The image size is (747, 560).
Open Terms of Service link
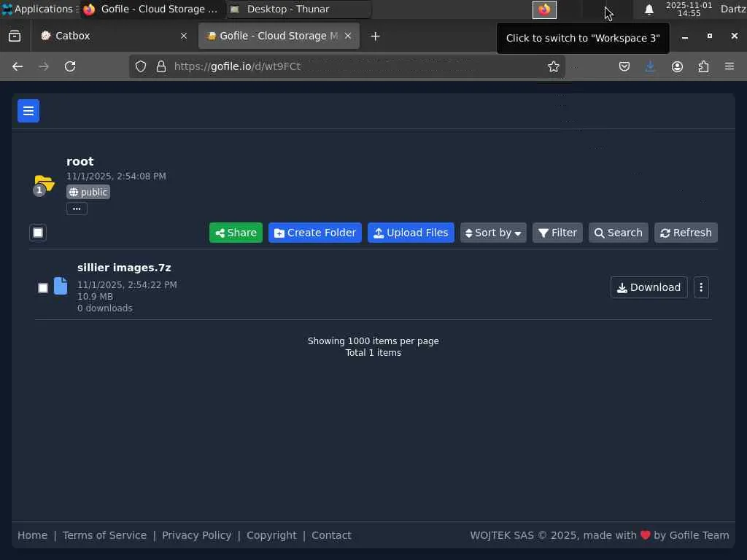[x=105, y=535]
